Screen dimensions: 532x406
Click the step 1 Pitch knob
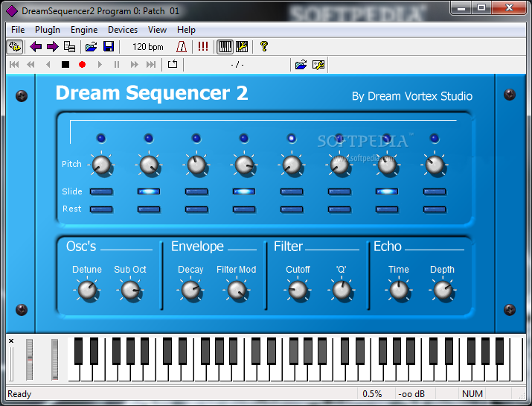101,165
